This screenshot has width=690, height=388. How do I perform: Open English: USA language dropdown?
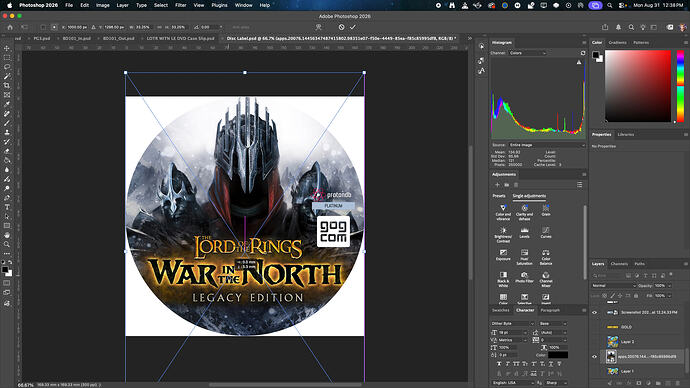[x=513, y=383]
